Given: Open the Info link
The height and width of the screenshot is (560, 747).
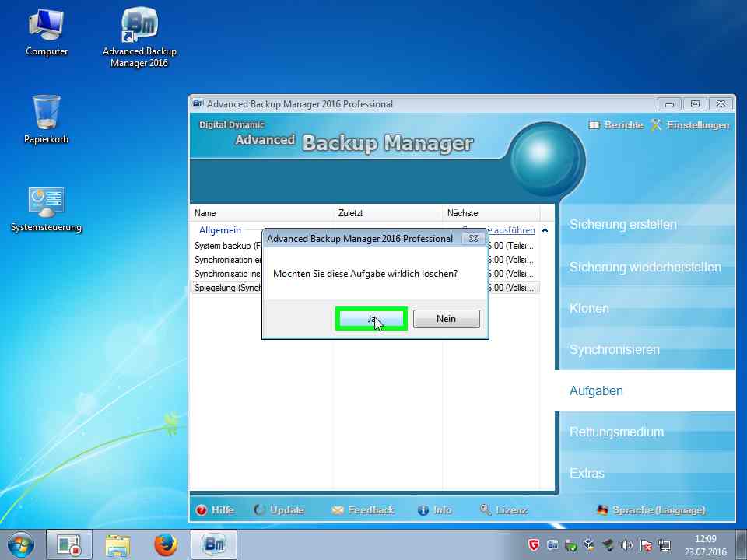Looking at the screenshot, I should point(443,510).
